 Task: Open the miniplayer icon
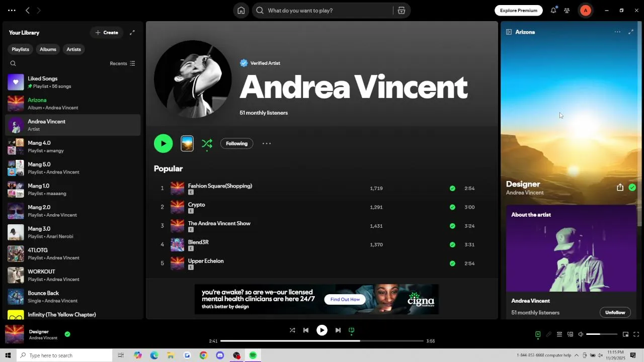coord(625,334)
